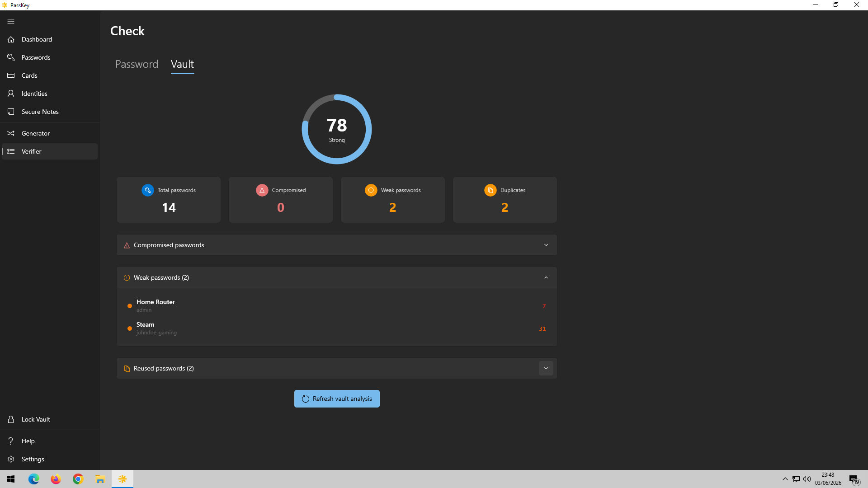Image resolution: width=868 pixels, height=488 pixels.
Task: Click the orange Duplicates copy icon
Action: (x=490, y=190)
